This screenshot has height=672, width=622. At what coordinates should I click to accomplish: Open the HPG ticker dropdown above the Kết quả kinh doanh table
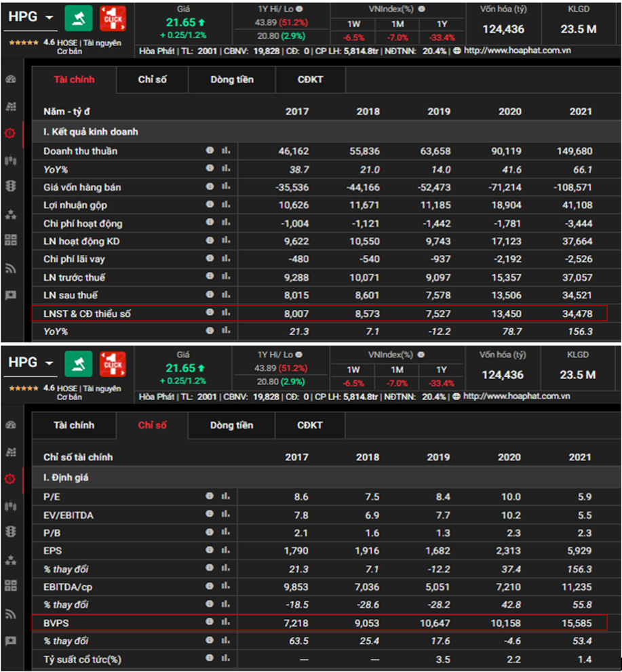[x=49, y=18]
